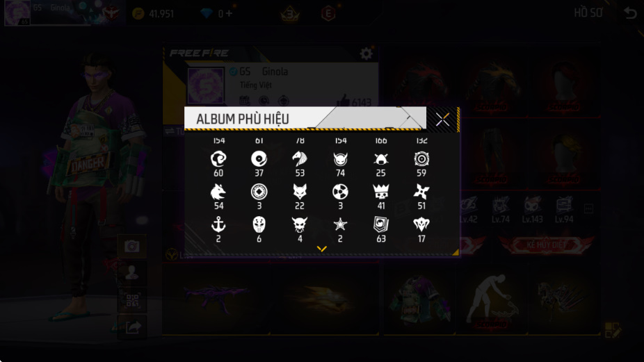Open the profile share arrow button
Viewport: 644px width, 362px height.
(132, 327)
